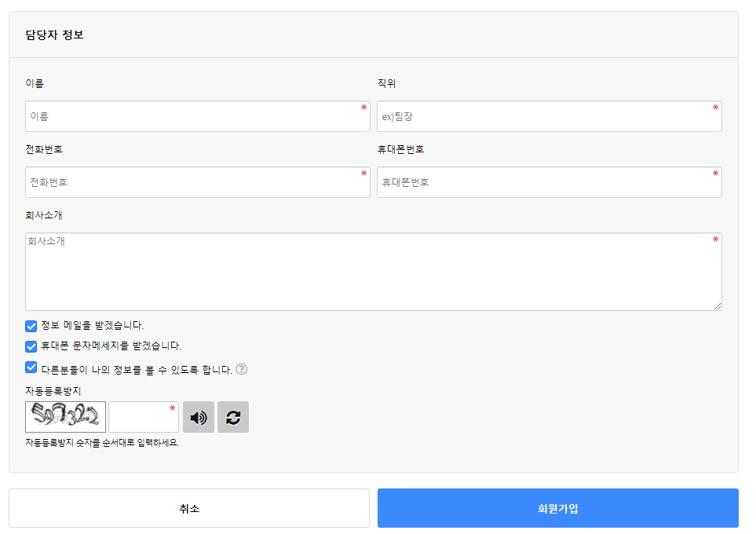Viewport: 756px width, 534px height.
Task: Click into the 휴대폰번호 input field
Action: coord(549,182)
